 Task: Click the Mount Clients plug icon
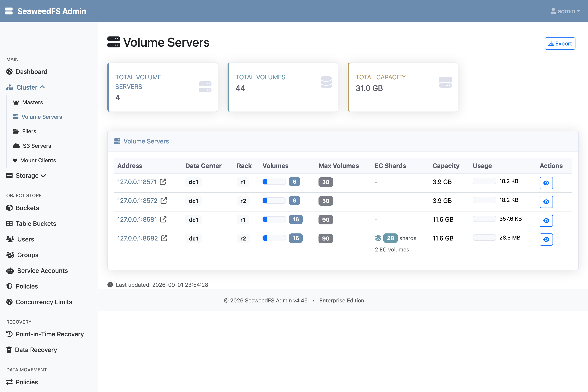click(15, 160)
